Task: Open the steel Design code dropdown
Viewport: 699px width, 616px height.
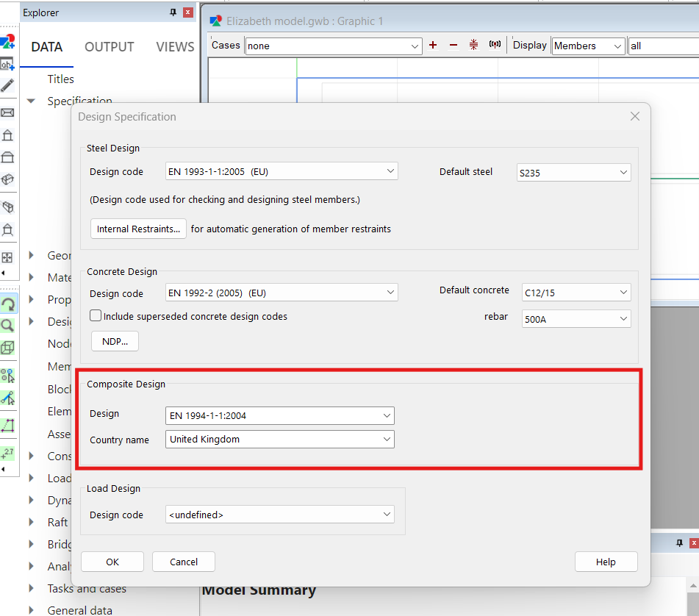Action: click(x=282, y=171)
